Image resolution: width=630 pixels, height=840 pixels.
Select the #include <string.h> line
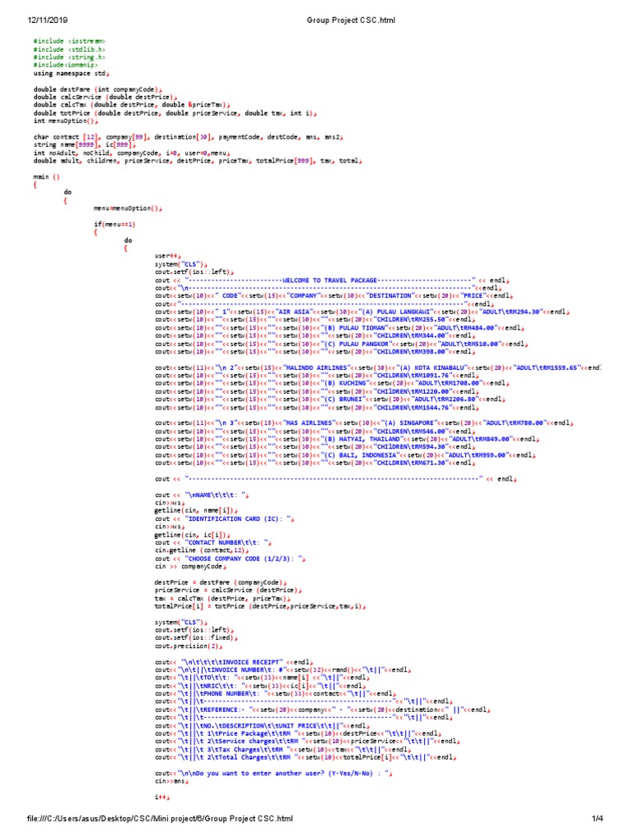click(69, 57)
